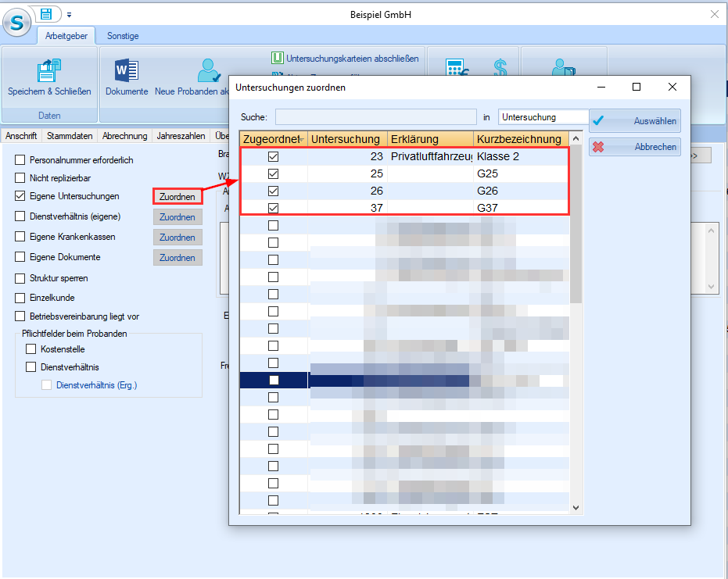Image resolution: width=728 pixels, height=579 pixels.
Task: Open Dokumente Word icon
Action: pyautogui.click(x=127, y=70)
